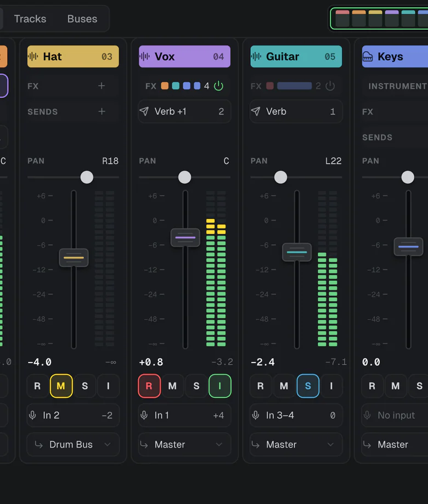Click the Guitar send paper-plane icon

click(256, 111)
